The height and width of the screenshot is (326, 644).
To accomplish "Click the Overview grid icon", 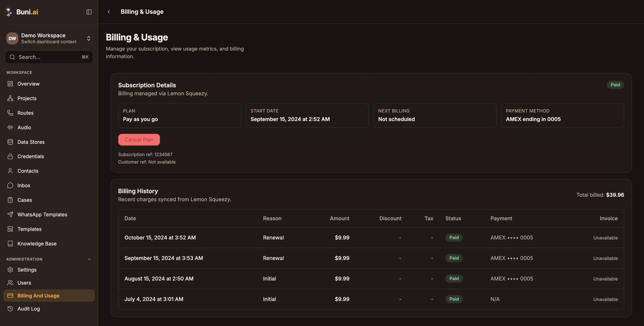I will coord(10,84).
